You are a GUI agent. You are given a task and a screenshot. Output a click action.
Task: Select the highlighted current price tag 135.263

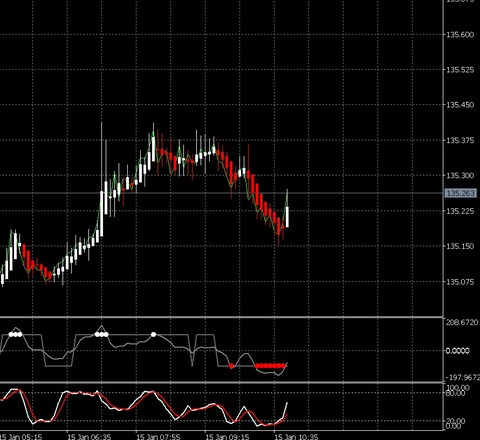click(460, 193)
